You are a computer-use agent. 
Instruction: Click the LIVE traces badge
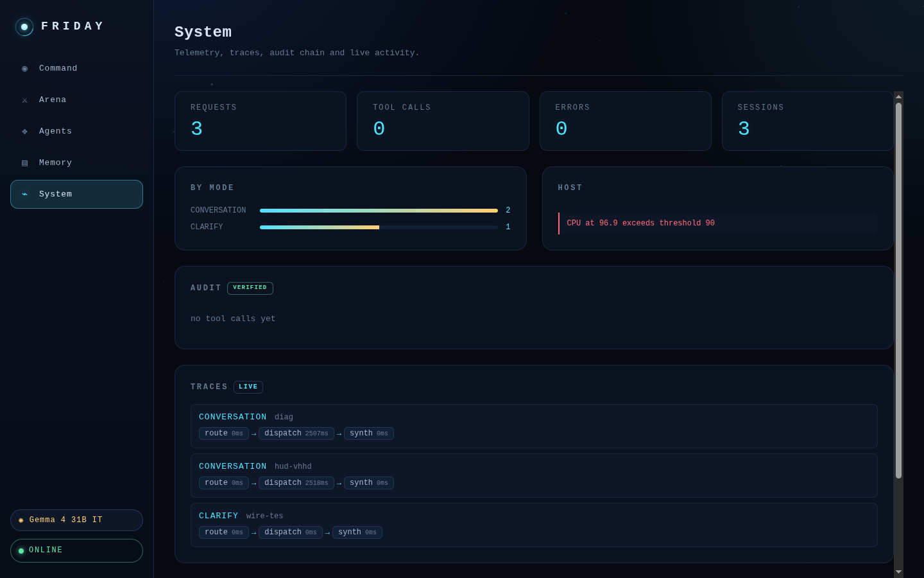(x=248, y=387)
